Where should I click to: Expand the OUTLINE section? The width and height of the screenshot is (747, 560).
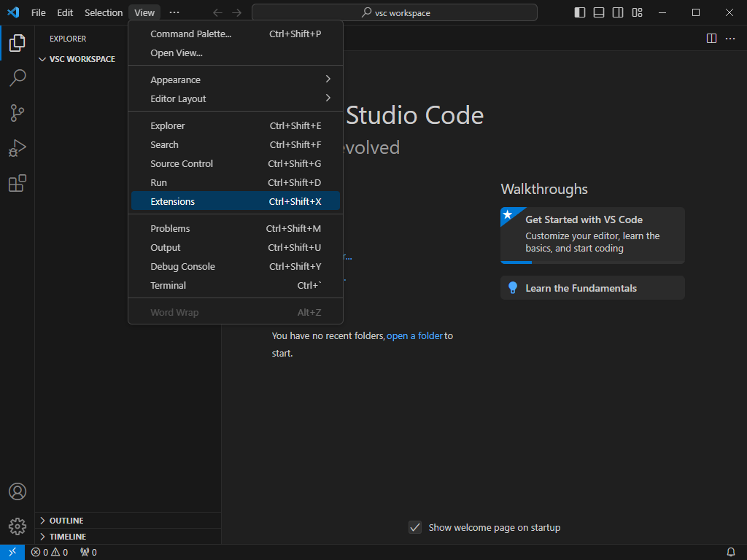128,521
